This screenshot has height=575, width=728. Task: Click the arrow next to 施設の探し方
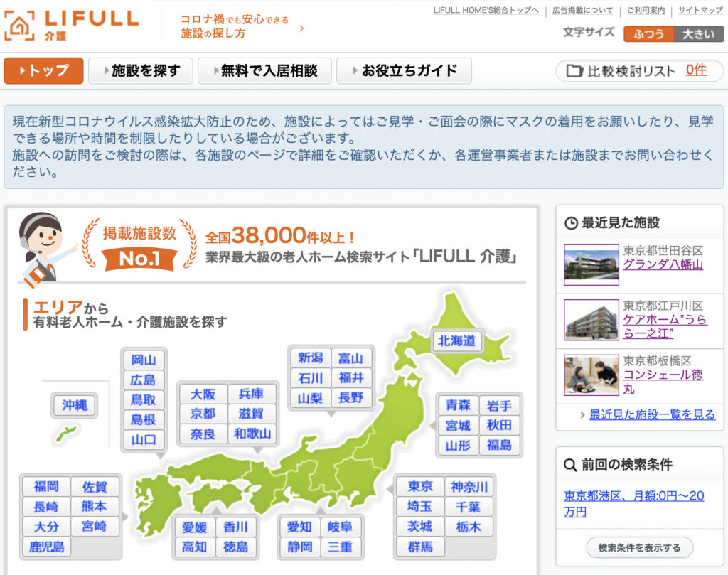point(301,28)
